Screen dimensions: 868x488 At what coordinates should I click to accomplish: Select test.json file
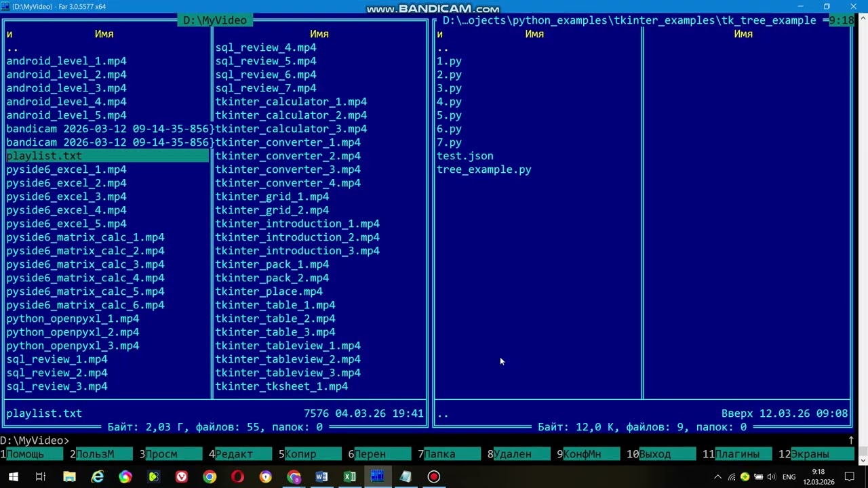[465, 156]
